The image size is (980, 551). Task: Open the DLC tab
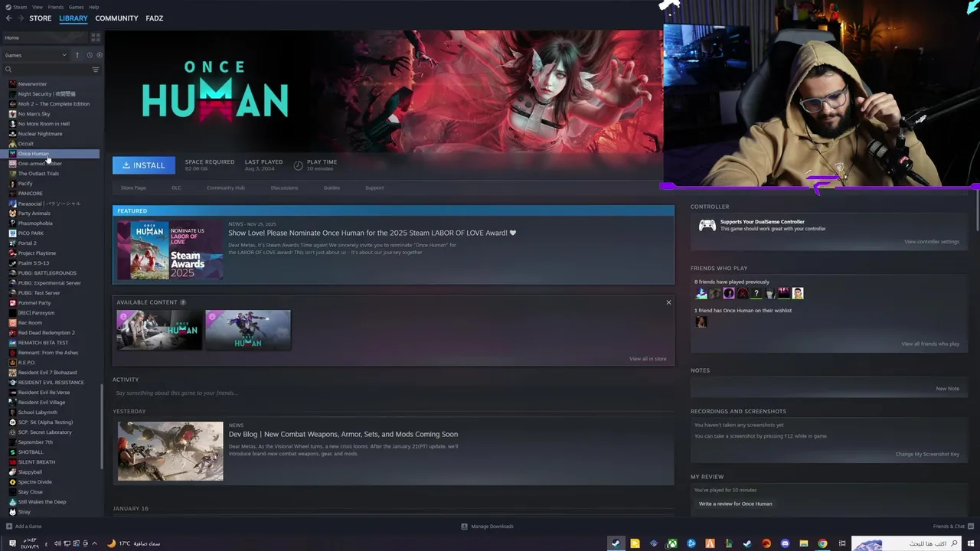(176, 187)
